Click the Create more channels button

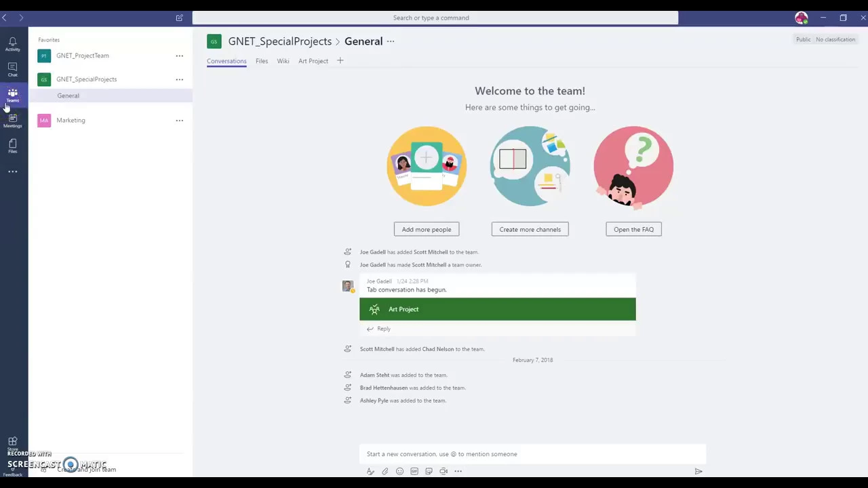[530, 229]
